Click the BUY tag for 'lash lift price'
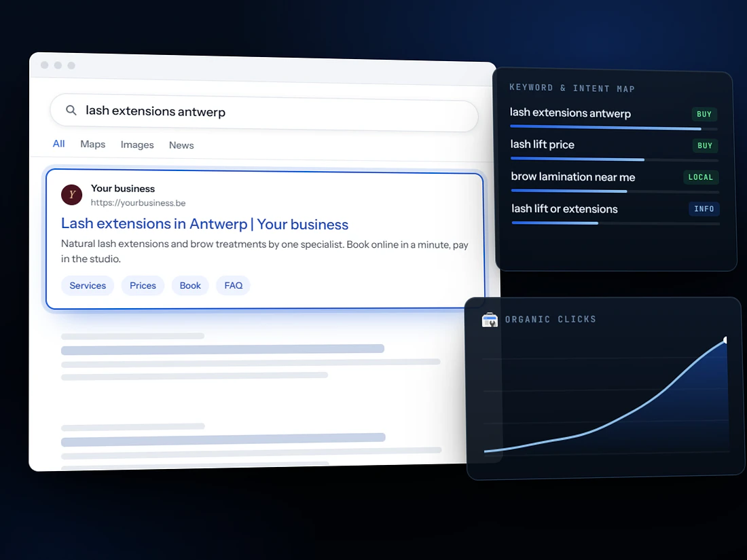747x560 pixels. 705,146
